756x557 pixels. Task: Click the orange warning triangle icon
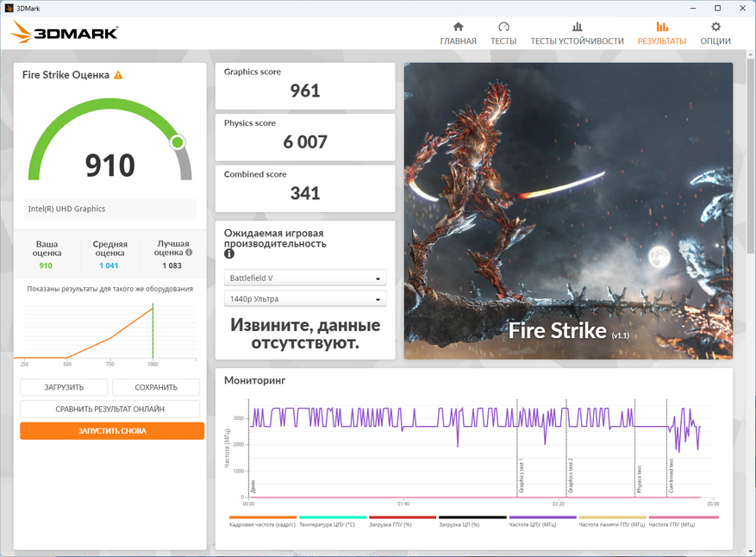click(x=118, y=75)
